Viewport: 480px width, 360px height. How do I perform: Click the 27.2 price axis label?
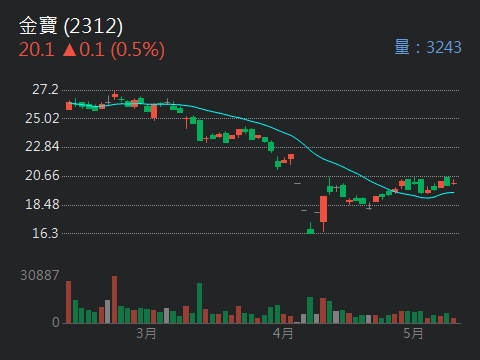(x=45, y=89)
